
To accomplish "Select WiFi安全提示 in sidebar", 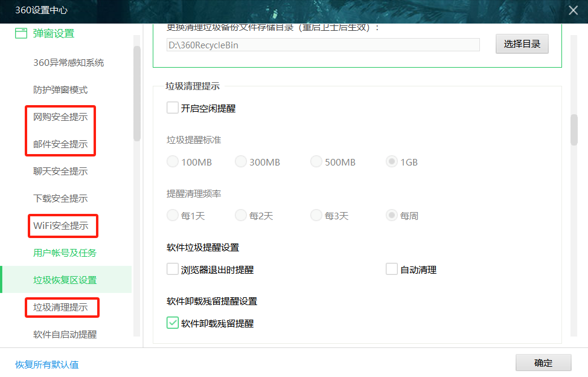I will (x=60, y=226).
